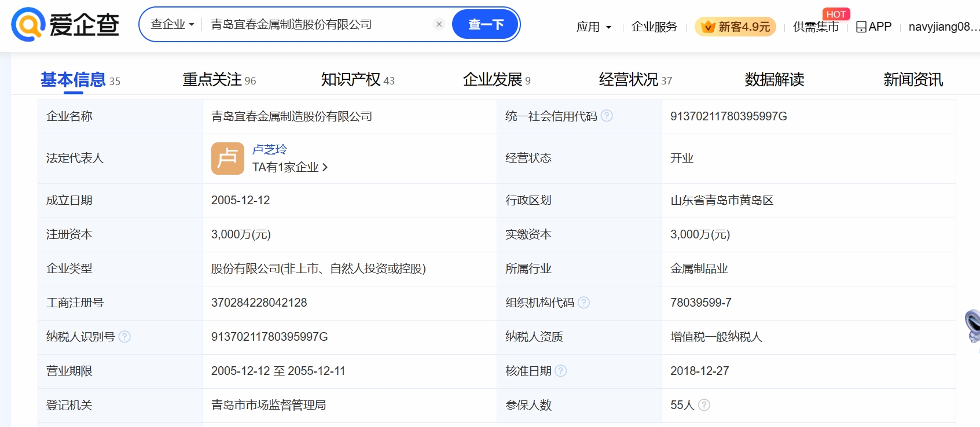Image resolution: width=980 pixels, height=427 pixels.
Task: Click the 卢 avatar of legal representative
Action: pos(227,159)
